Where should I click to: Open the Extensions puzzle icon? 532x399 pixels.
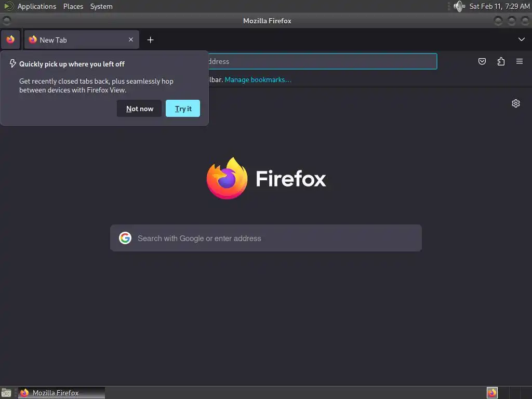tap(501, 61)
